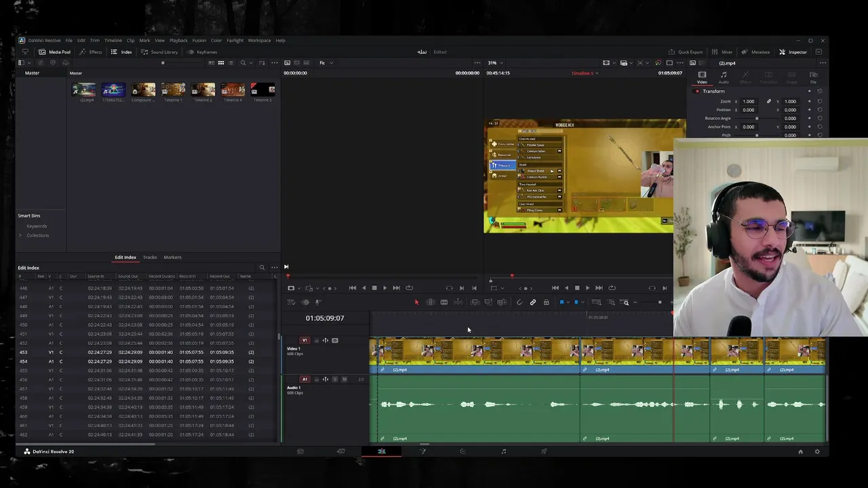Open the Effects panel
The height and width of the screenshot is (488, 868).
coord(91,52)
